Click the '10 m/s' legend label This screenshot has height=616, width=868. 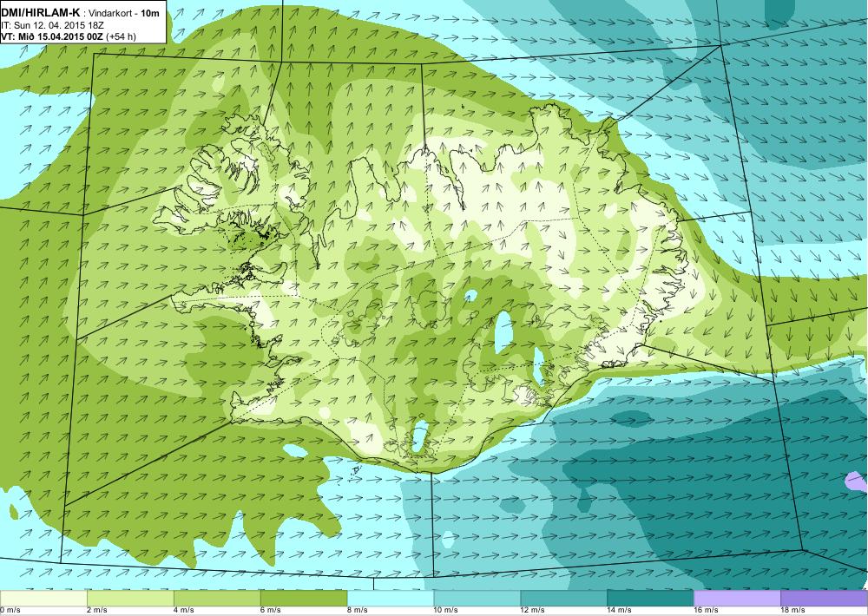point(446,610)
